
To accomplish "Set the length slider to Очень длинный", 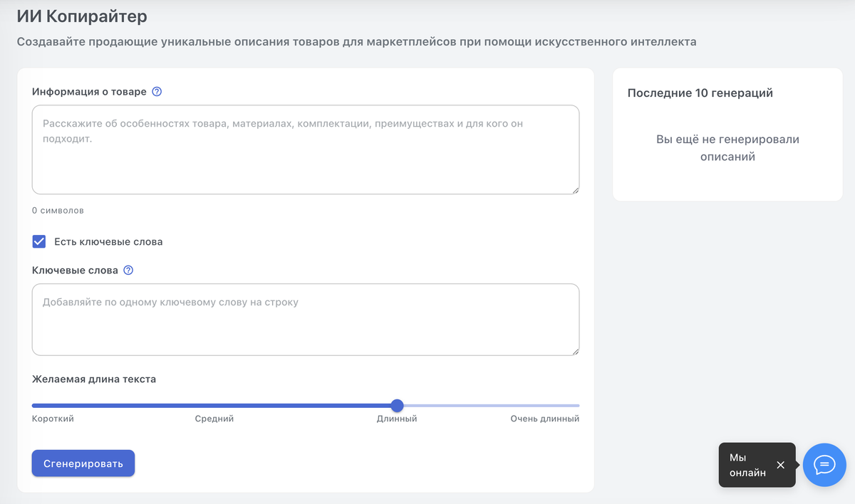I will (x=579, y=406).
